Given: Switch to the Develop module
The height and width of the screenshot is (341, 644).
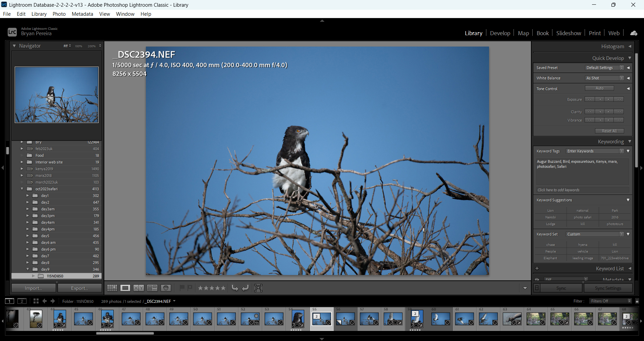Looking at the screenshot, I should point(500,33).
